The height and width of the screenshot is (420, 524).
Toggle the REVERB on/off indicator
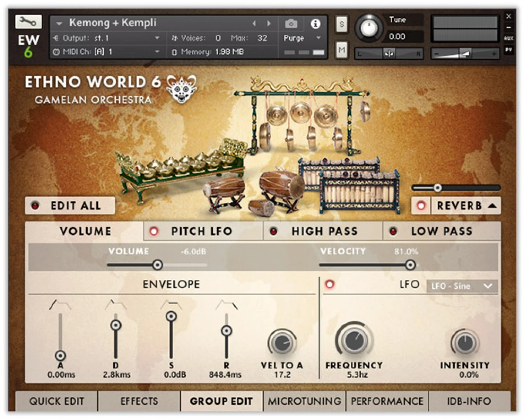pyautogui.click(x=421, y=206)
